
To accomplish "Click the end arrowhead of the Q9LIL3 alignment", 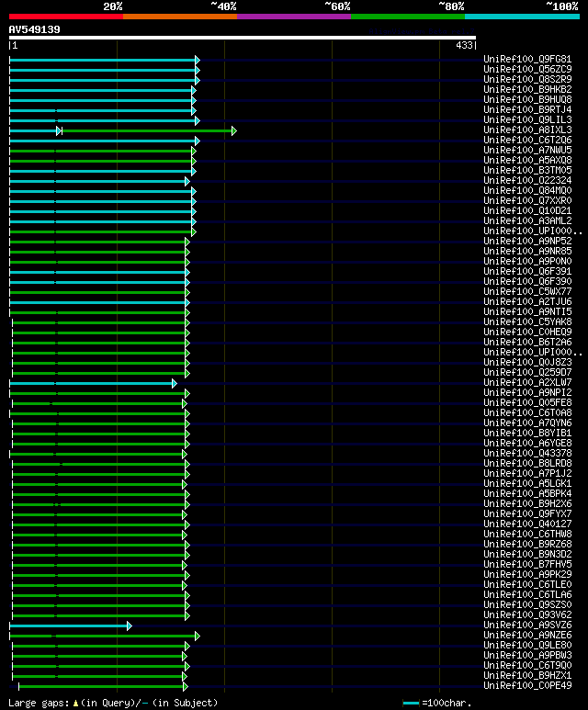I will (198, 120).
